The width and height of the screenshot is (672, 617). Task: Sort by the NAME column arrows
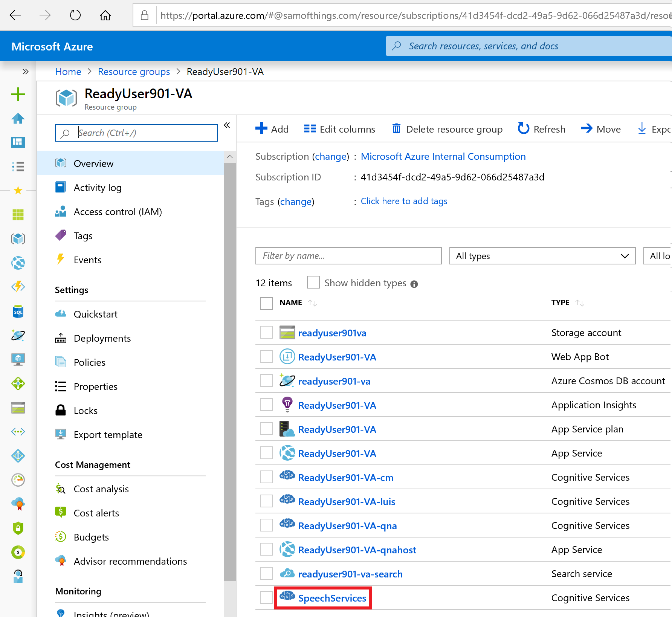click(x=312, y=303)
